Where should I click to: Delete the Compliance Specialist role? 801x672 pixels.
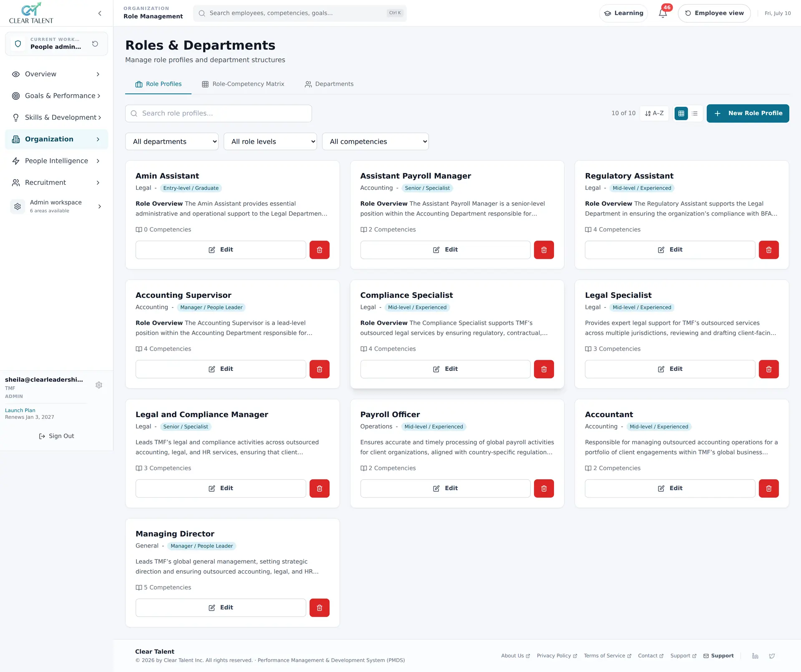[544, 369]
